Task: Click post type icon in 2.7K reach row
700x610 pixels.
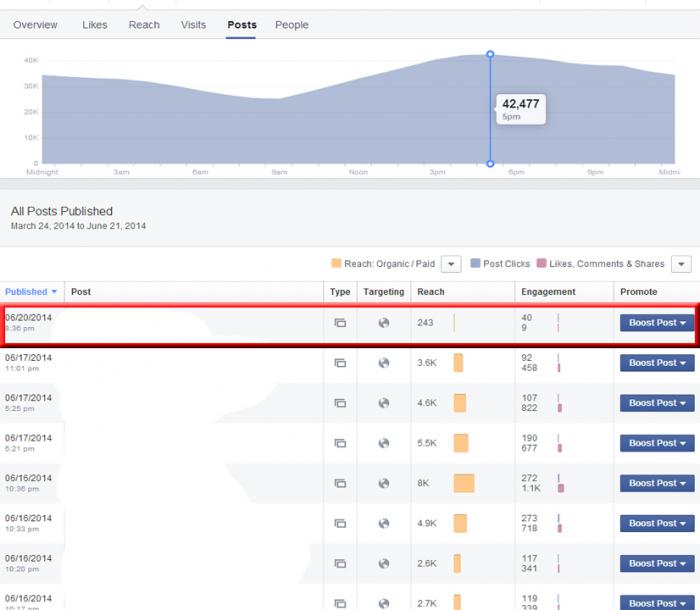Action: 340,603
